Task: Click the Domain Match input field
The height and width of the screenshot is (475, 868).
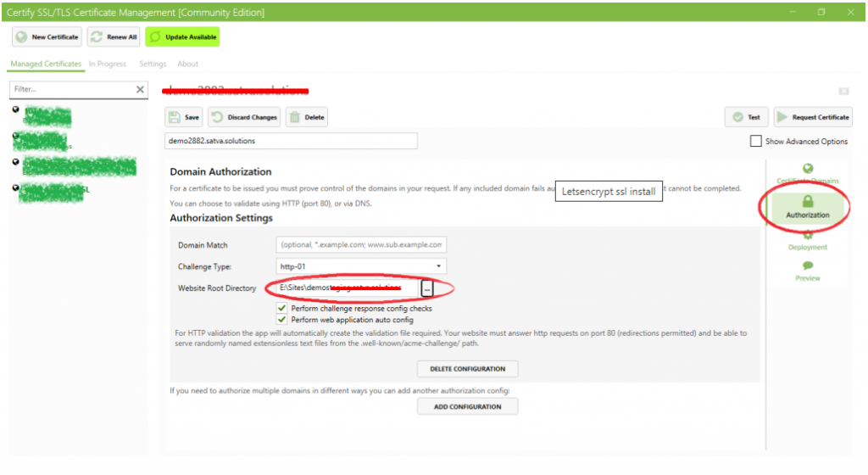Action: click(x=361, y=244)
